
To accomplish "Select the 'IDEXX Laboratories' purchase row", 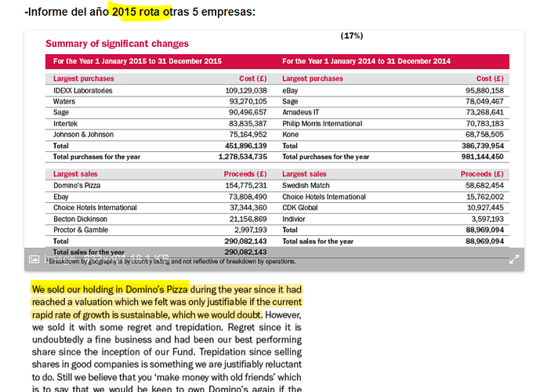I will (x=156, y=91).
